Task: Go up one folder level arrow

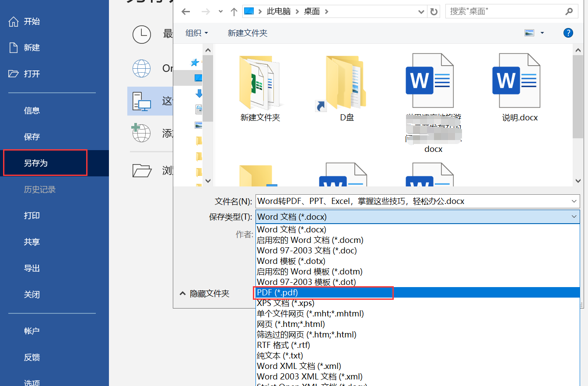Action: 234,12
